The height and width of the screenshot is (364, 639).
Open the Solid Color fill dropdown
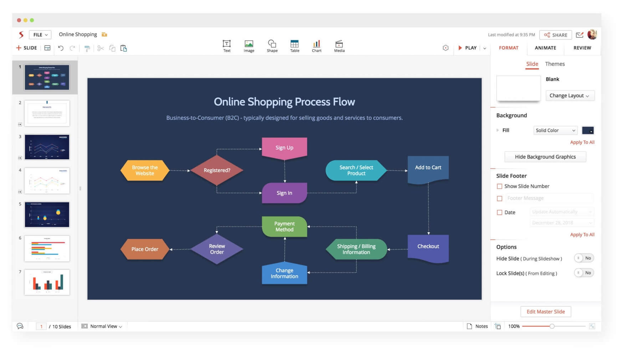coord(555,130)
